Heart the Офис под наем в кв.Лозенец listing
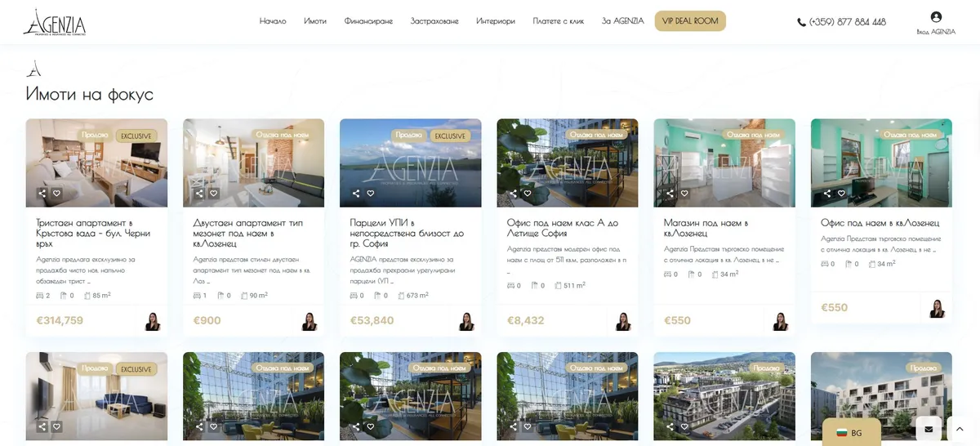This screenshot has height=446, width=980. pos(841,194)
